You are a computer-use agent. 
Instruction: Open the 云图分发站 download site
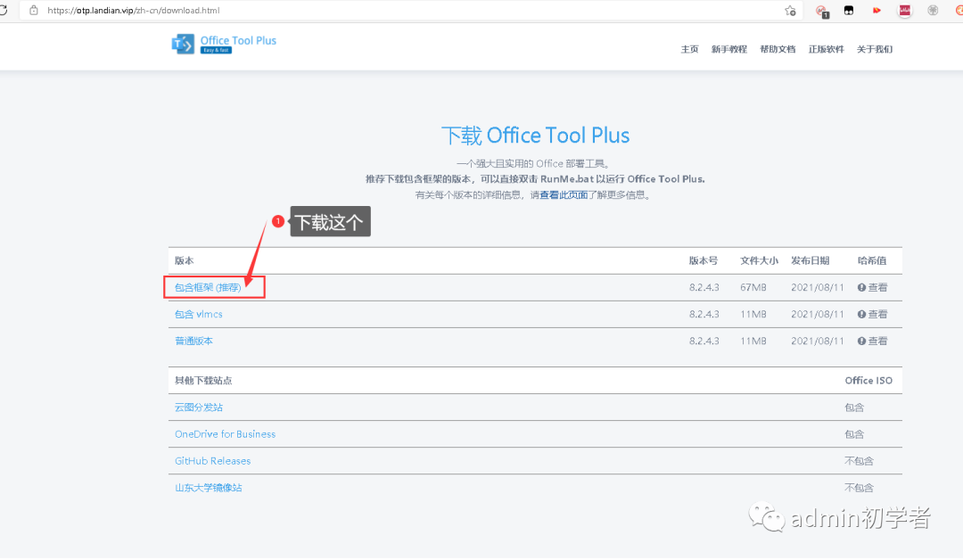[x=198, y=408]
